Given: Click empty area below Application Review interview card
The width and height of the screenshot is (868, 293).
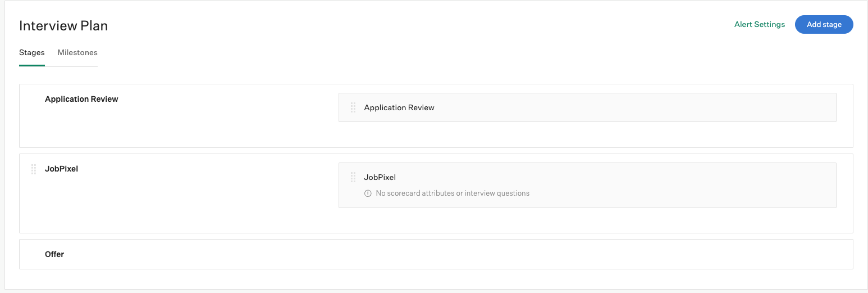Looking at the screenshot, I should pyautogui.click(x=587, y=134).
